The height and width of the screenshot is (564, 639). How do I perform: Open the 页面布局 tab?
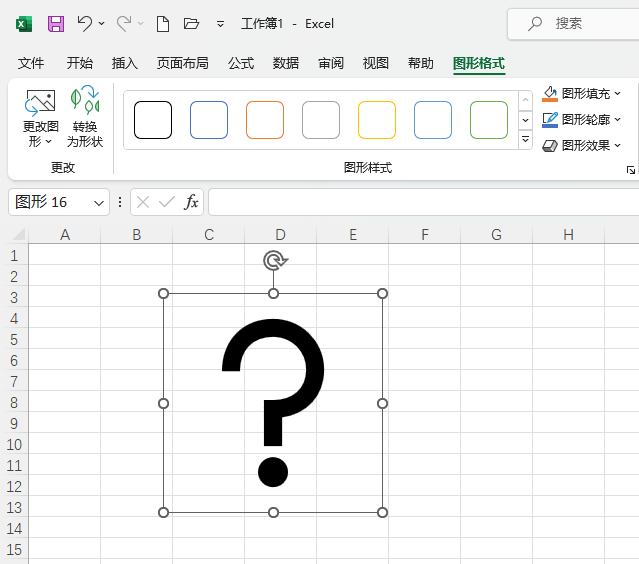pos(183,63)
